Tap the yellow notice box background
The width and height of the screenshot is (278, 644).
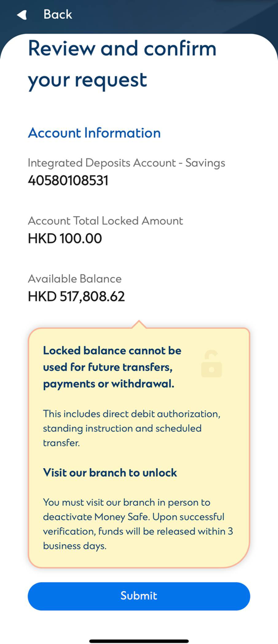139,448
